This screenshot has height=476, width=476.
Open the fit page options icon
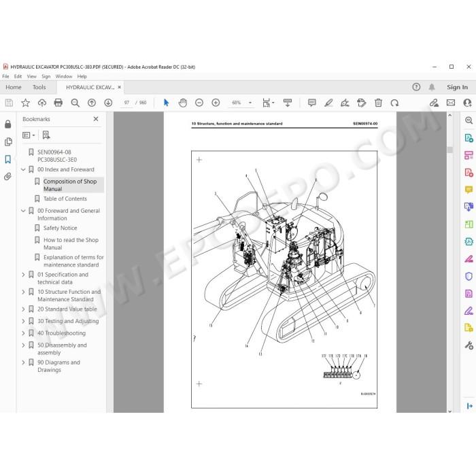(268, 103)
